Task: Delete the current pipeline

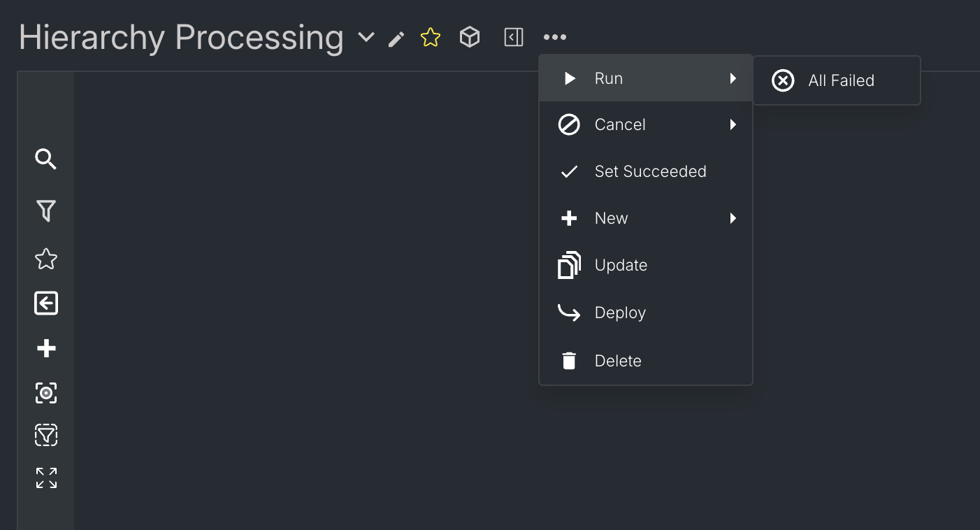Action: [618, 360]
